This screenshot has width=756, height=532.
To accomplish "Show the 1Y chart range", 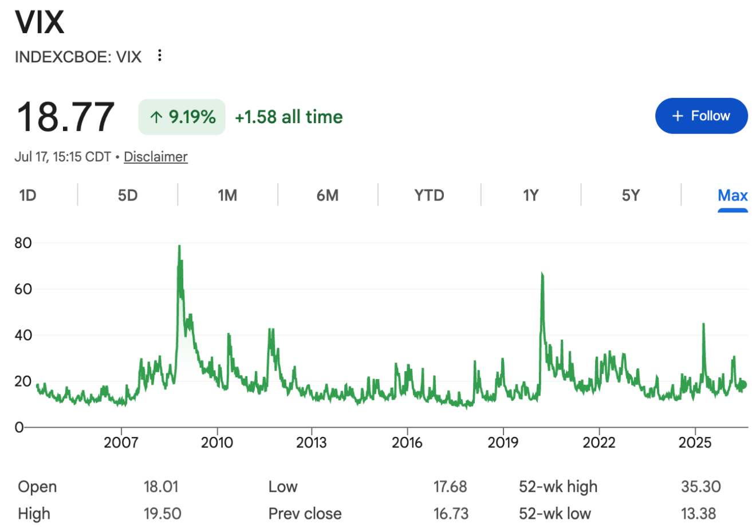I will [530, 196].
